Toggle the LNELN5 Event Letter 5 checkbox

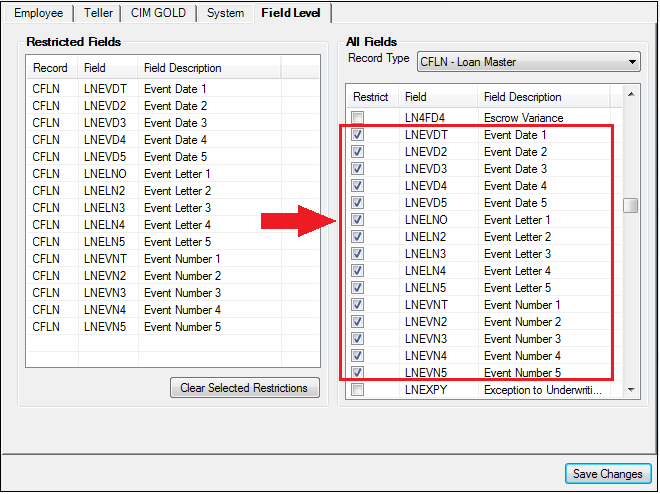coord(357,288)
